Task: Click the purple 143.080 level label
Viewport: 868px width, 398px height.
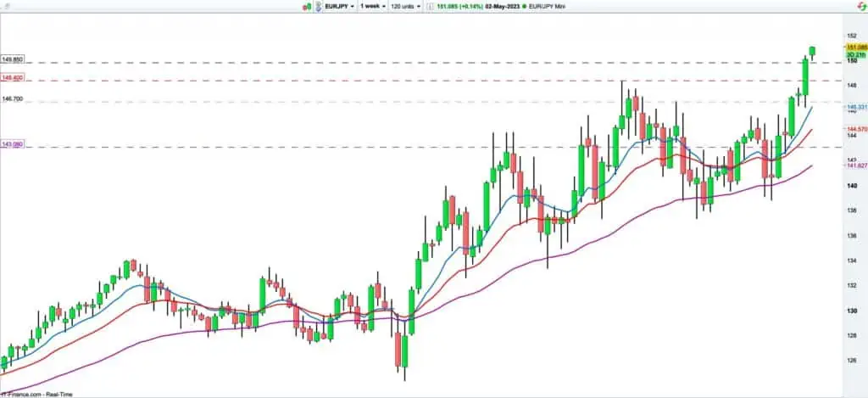Action: 12,144
